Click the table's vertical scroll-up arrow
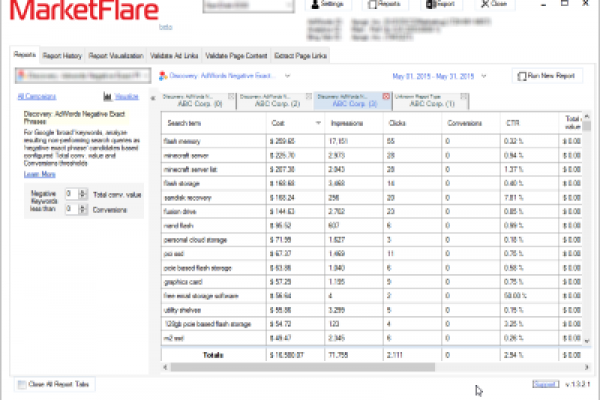This screenshot has width=600, height=400. coord(587,116)
